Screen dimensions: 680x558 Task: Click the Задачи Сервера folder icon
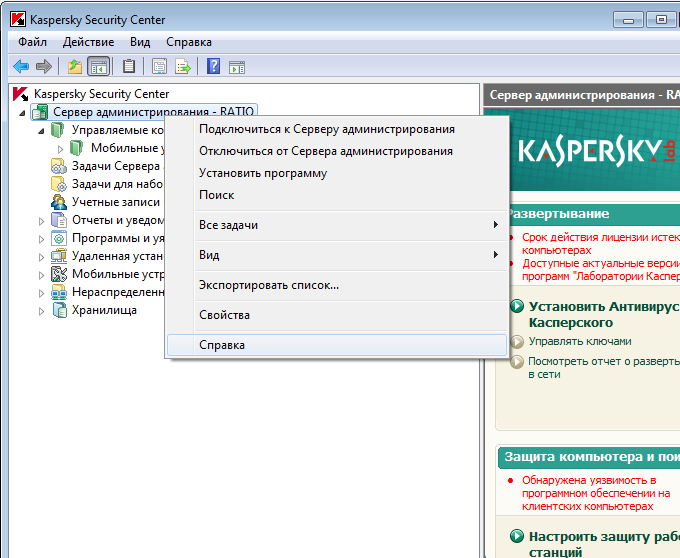(x=58, y=166)
